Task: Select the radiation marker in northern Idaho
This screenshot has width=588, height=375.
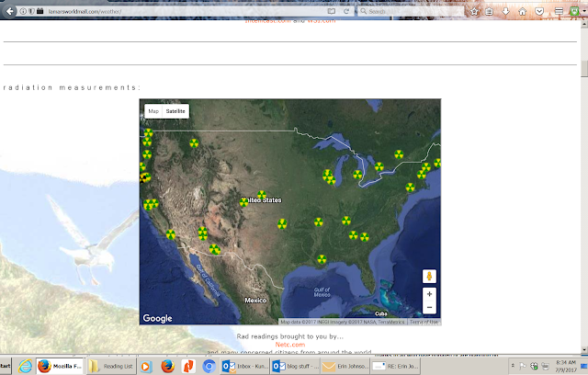Action: click(x=194, y=143)
